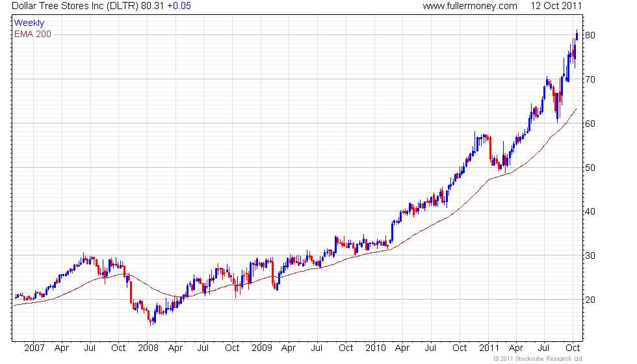
Task: Click the 30 y-axis label
Action: pyautogui.click(x=590, y=255)
